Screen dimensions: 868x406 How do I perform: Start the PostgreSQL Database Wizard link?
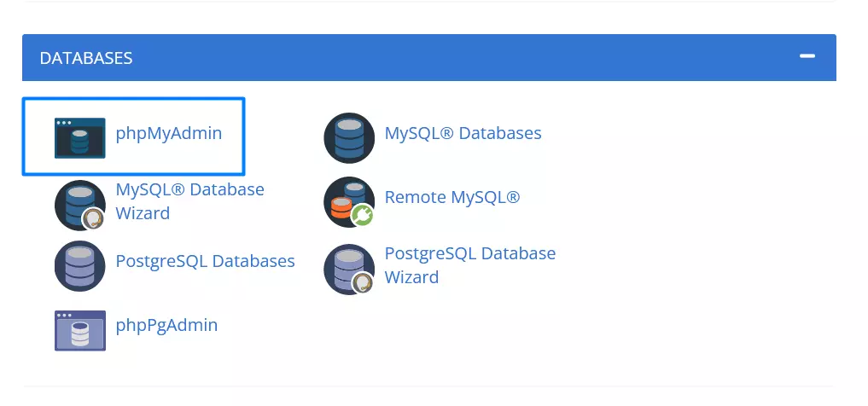click(469, 264)
